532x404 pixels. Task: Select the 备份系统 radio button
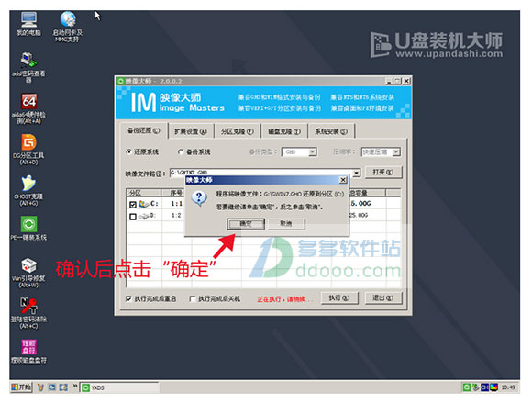(181, 152)
